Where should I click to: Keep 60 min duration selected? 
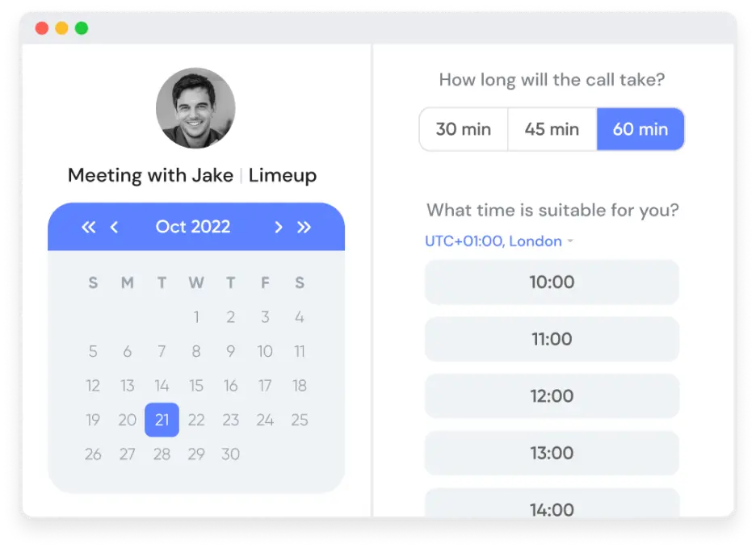click(640, 128)
